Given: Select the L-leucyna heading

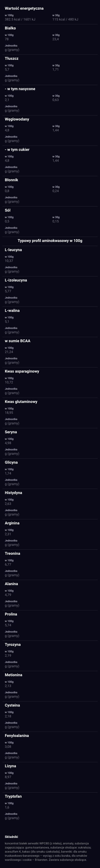Looking at the screenshot, I should [x=13, y=250].
